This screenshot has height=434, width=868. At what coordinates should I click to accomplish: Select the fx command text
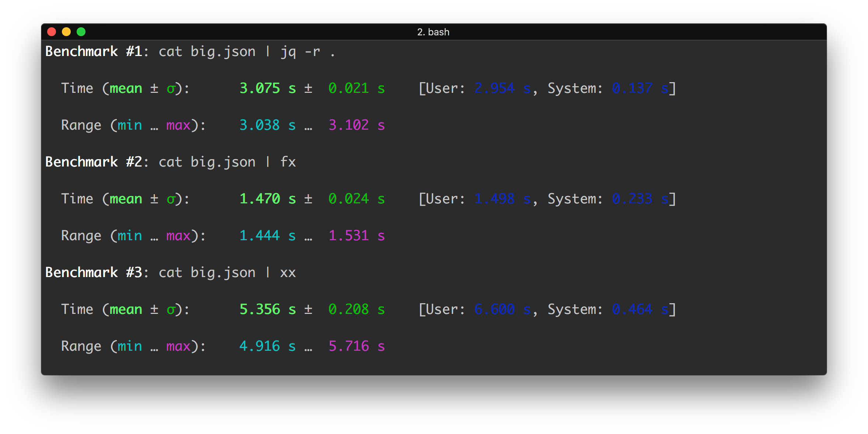pos(288,162)
